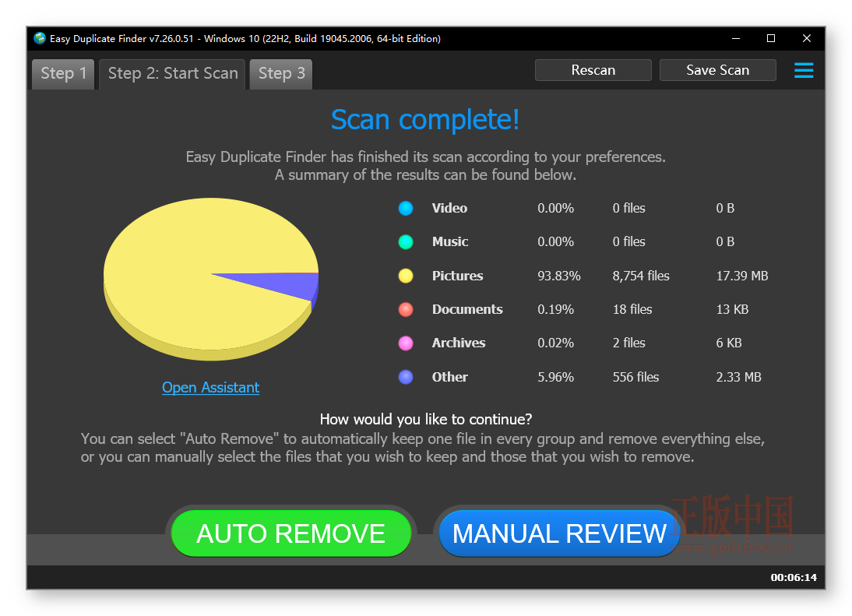
Task: Click the pink Archives legend dot
Action: (406, 343)
